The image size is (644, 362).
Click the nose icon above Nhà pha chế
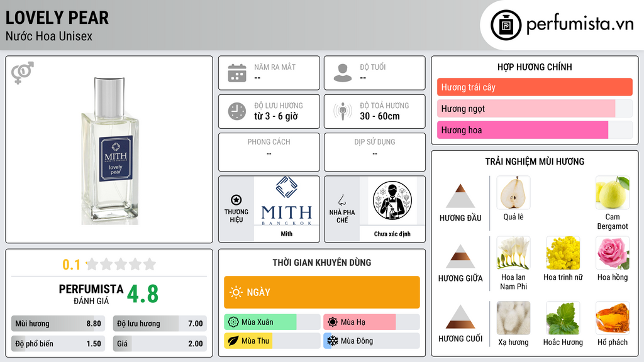tap(341, 200)
